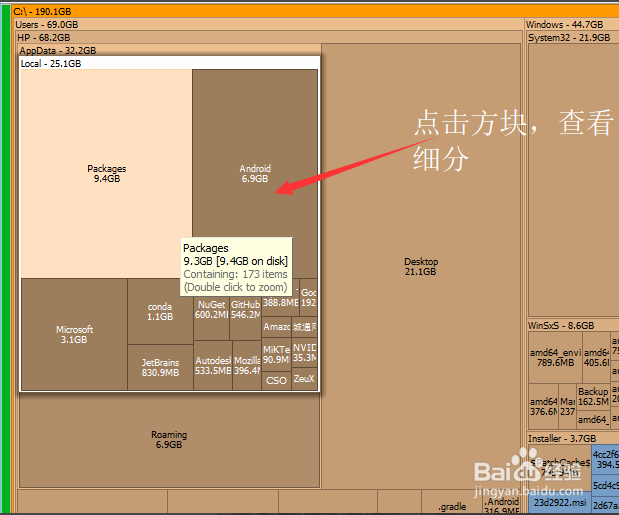Click the Google 192MB block
The width and height of the screenshot is (619, 515).
[308, 298]
